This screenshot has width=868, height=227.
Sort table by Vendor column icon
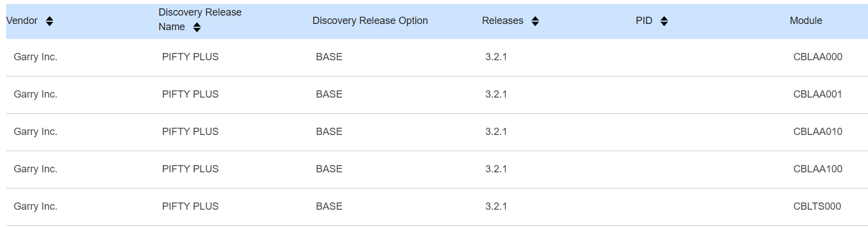coord(50,21)
